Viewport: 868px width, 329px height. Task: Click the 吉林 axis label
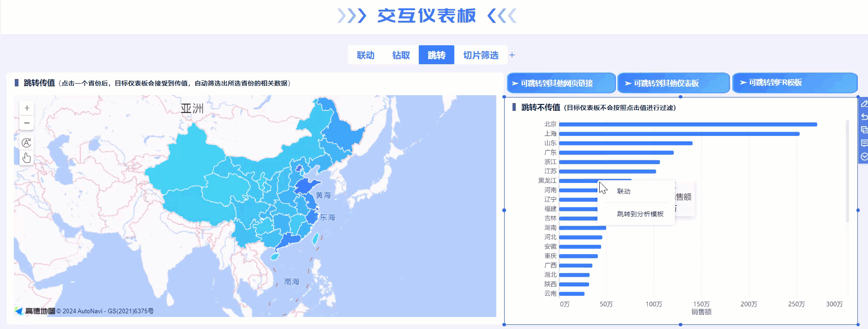click(550, 218)
